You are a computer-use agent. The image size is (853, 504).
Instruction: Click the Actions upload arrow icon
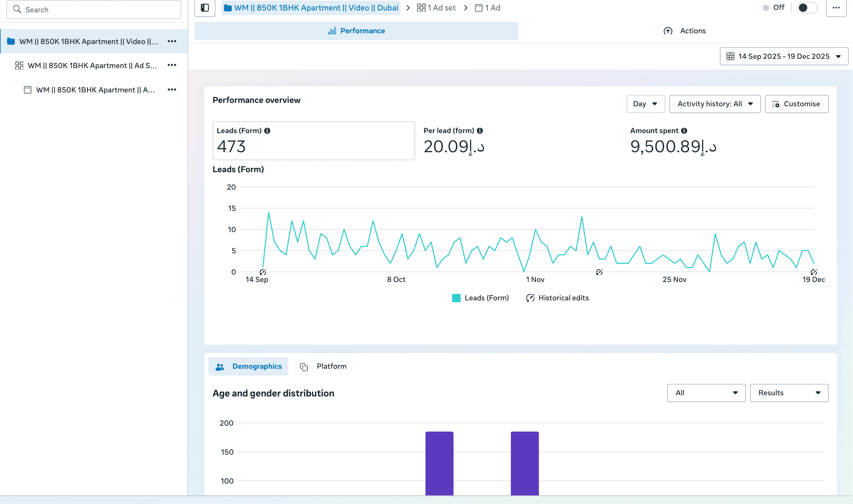[x=668, y=31]
